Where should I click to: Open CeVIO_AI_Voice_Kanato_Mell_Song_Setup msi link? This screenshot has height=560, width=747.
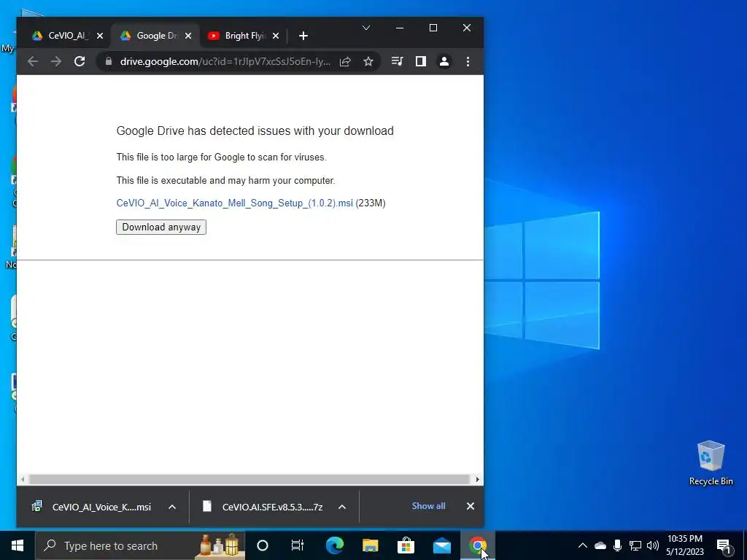pyautogui.click(x=234, y=203)
